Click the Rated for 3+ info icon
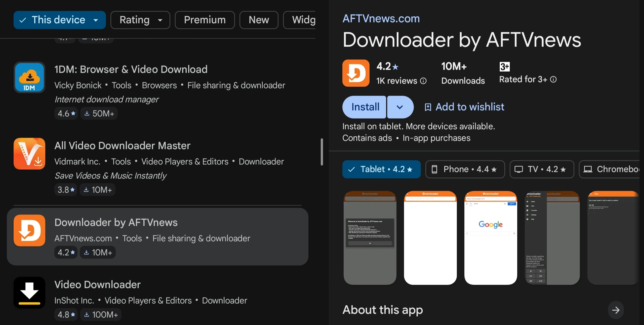The width and height of the screenshot is (644, 325). 553,80
